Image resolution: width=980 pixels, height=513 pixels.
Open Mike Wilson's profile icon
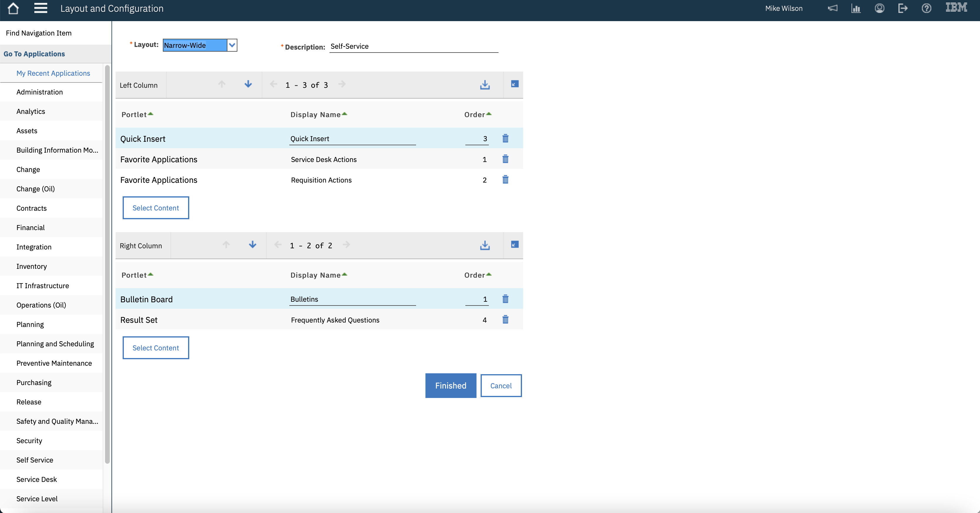(880, 8)
